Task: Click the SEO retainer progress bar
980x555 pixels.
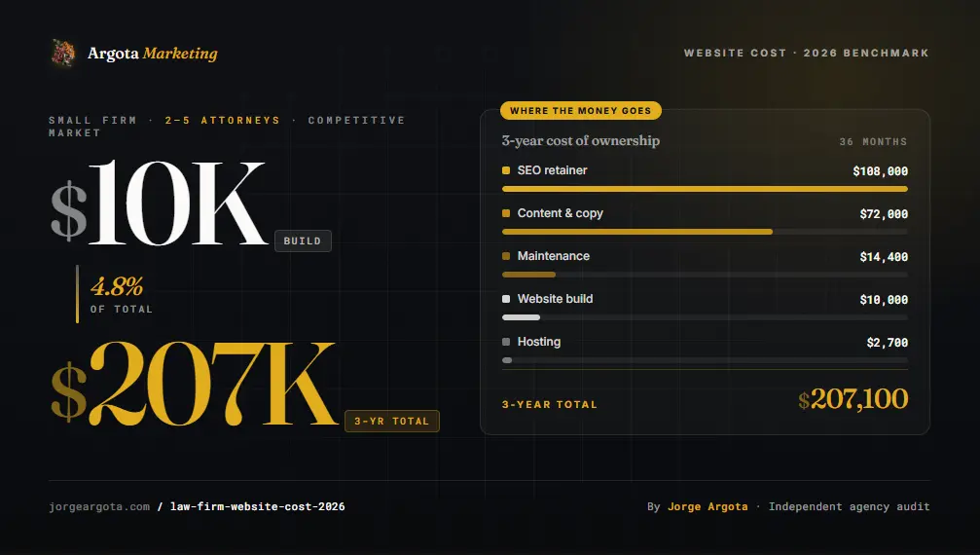Action: click(x=705, y=189)
